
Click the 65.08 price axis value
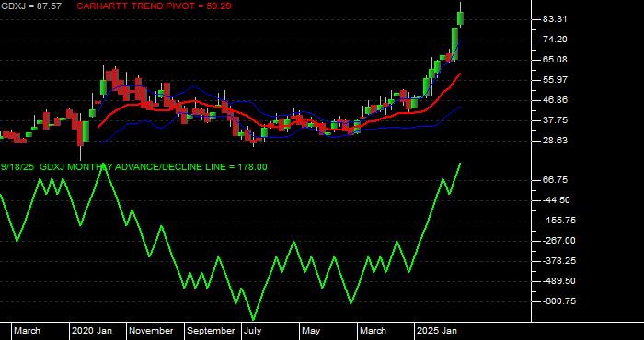[554, 60]
